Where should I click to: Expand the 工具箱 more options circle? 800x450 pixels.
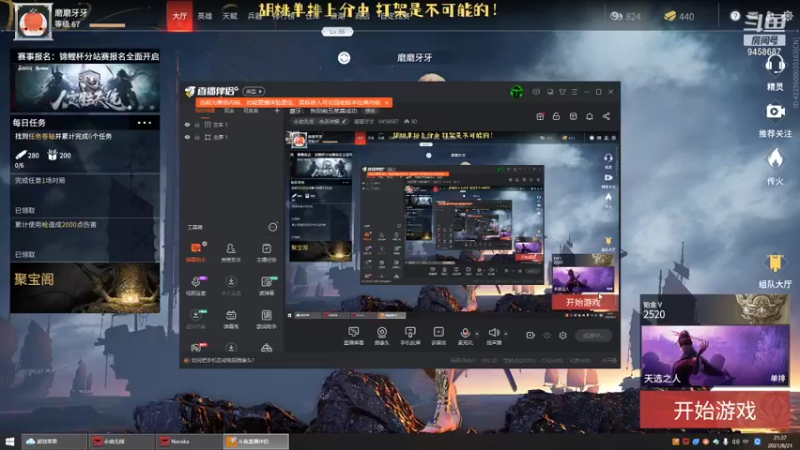click(273, 227)
